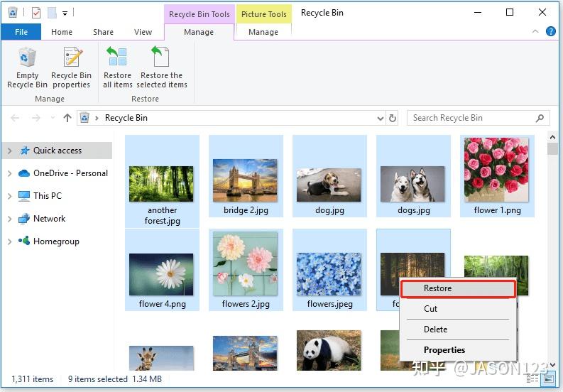Click Restore all items icon
The height and width of the screenshot is (392, 563).
pyautogui.click(x=117, y=57)
